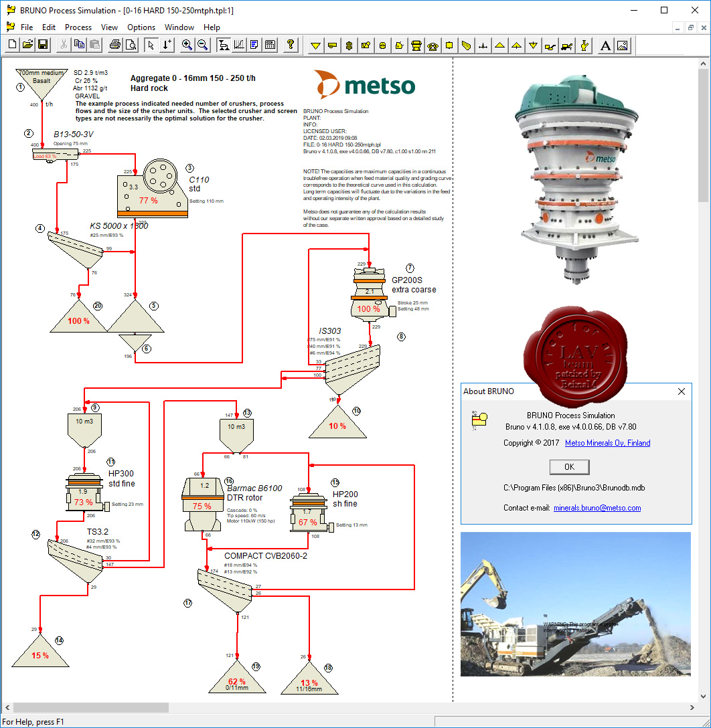
Task: Select the TS3.2 screen unit
Action: 75,561
